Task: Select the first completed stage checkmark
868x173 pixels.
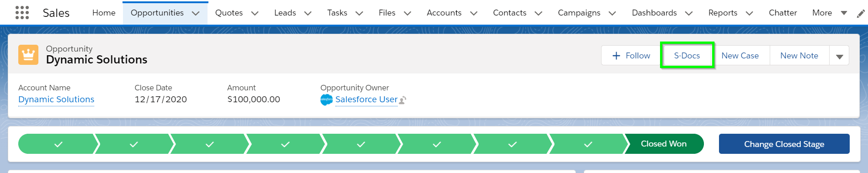Action: coord(59,144)
